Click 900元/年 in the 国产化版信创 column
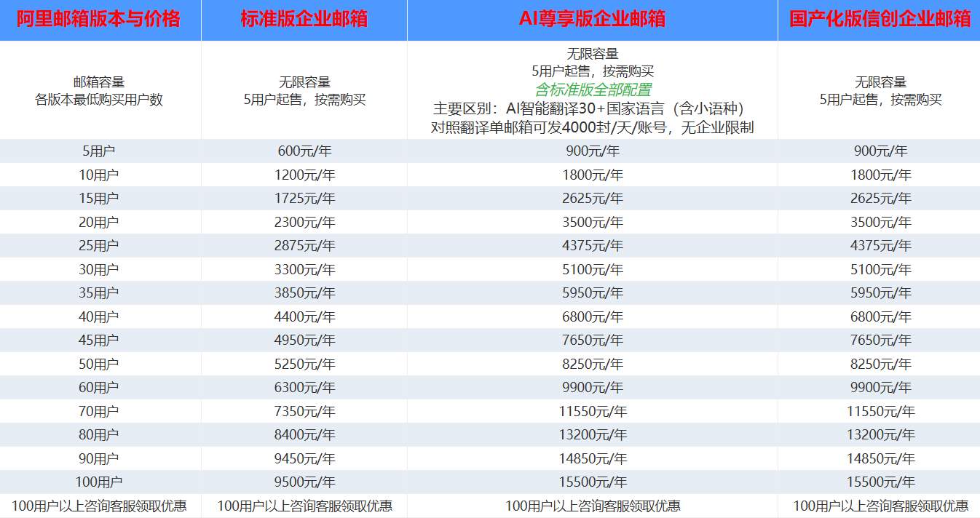980x518 pixels. tap(880, 151)
